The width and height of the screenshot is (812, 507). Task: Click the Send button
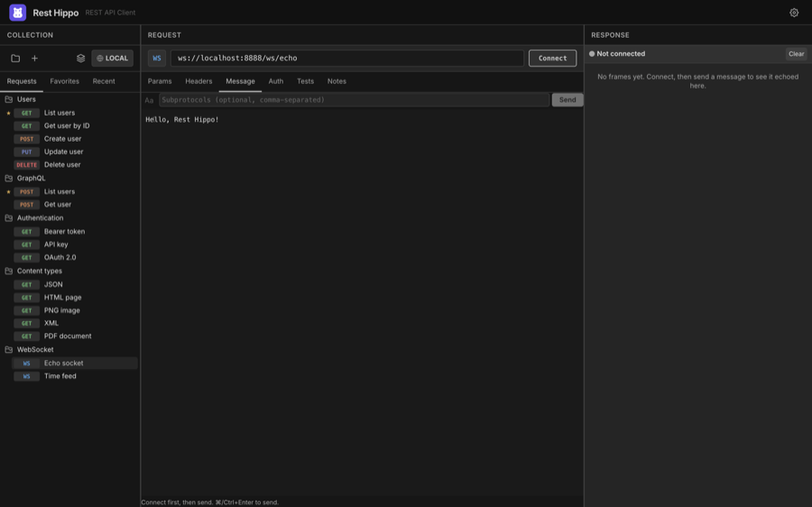click(x=567, y=100)
